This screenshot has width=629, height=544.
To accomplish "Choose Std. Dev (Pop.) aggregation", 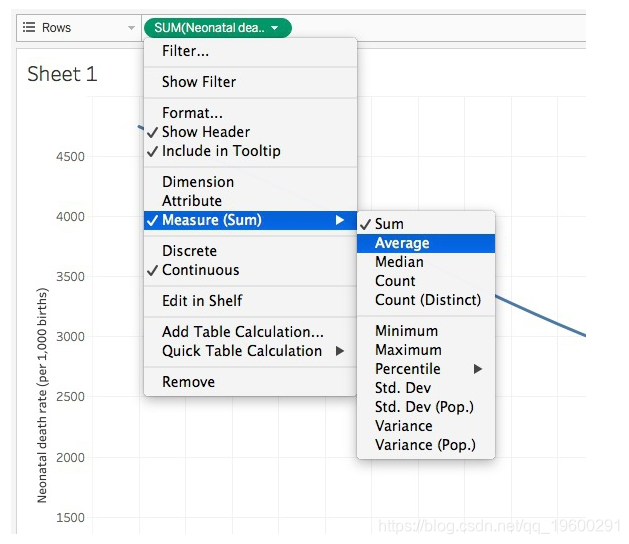I will (x=426, y=407).
